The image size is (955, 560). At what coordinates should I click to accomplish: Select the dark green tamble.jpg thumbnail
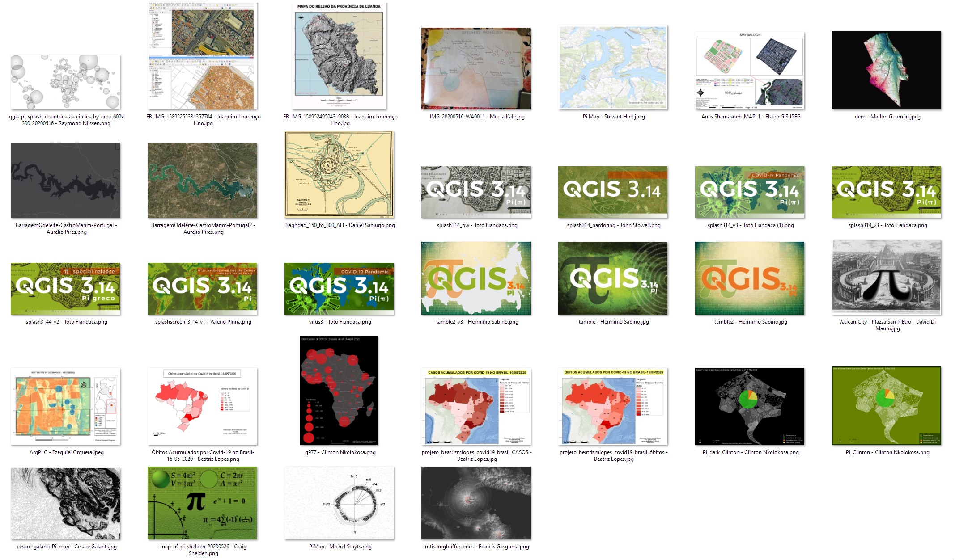tap(613, 278)
